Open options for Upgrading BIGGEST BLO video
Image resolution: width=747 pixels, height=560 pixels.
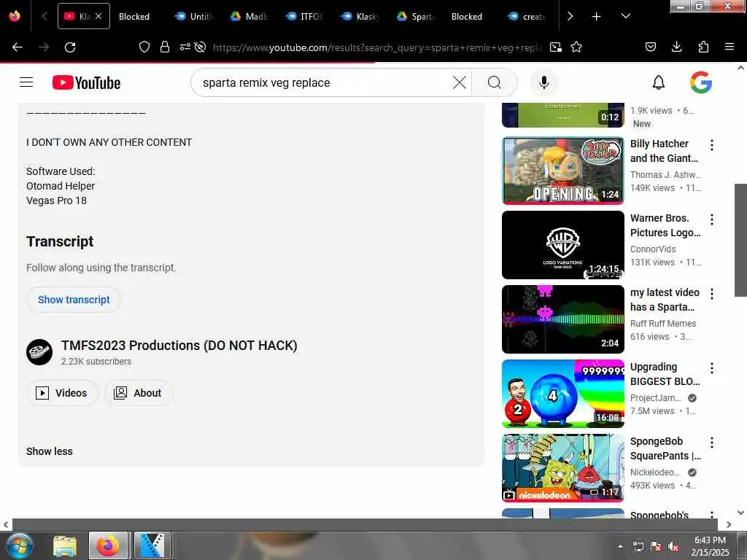click(712, 368)
